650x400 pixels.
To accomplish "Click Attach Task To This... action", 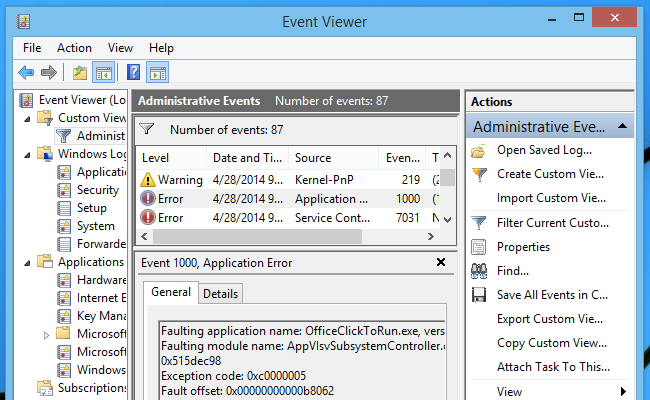I will (x=553, y=367).
